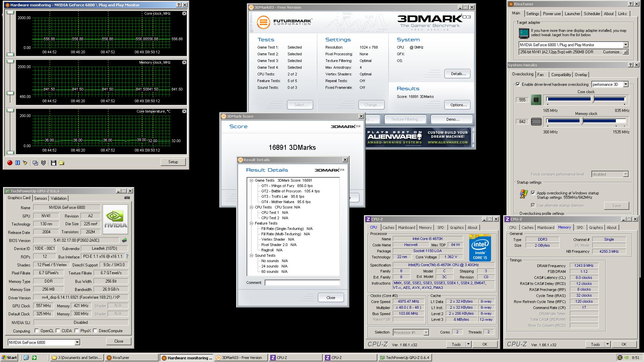Open the performance 3D dropdown in RivaTuner
644x362 pixels.
(x=626, y=84)
